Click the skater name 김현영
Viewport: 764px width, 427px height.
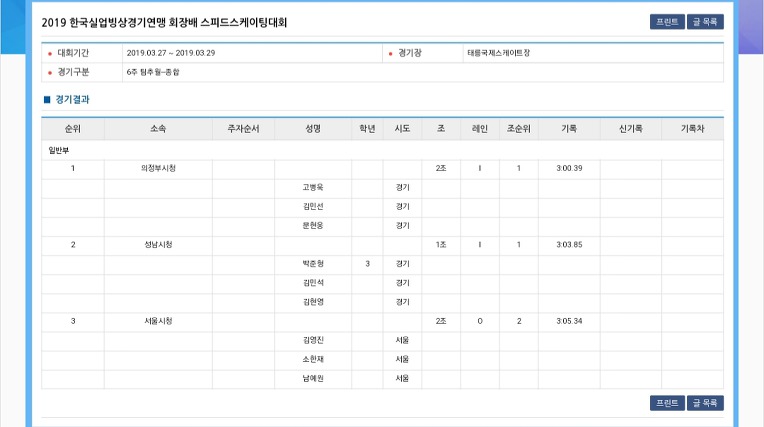313,302
